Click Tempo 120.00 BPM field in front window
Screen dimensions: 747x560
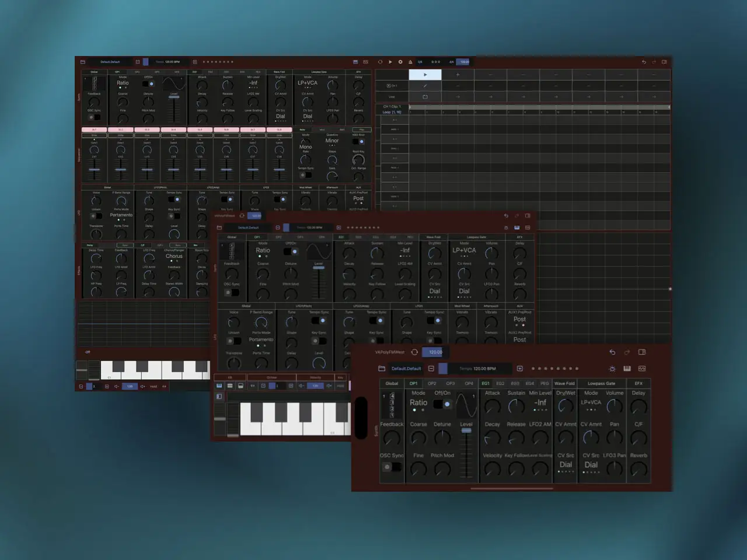(477, 369)
